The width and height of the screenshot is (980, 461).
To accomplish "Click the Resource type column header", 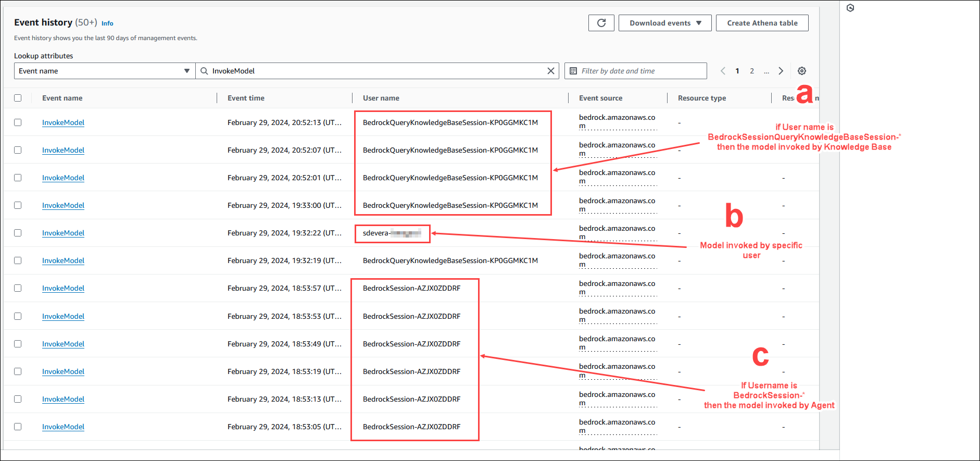I will (702, 98).
